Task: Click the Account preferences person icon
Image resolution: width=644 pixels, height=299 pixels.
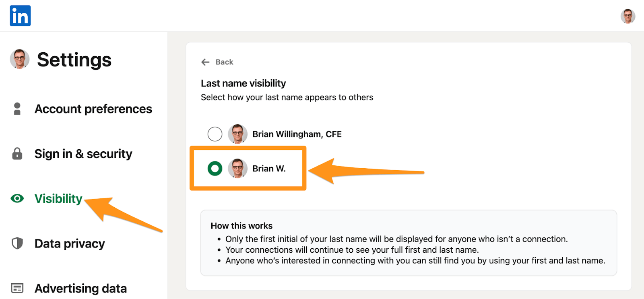Action: click(17, 109)
